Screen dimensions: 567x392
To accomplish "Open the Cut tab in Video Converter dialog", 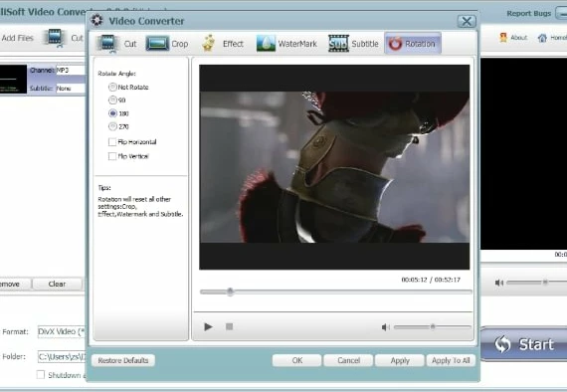I will 117,44.
